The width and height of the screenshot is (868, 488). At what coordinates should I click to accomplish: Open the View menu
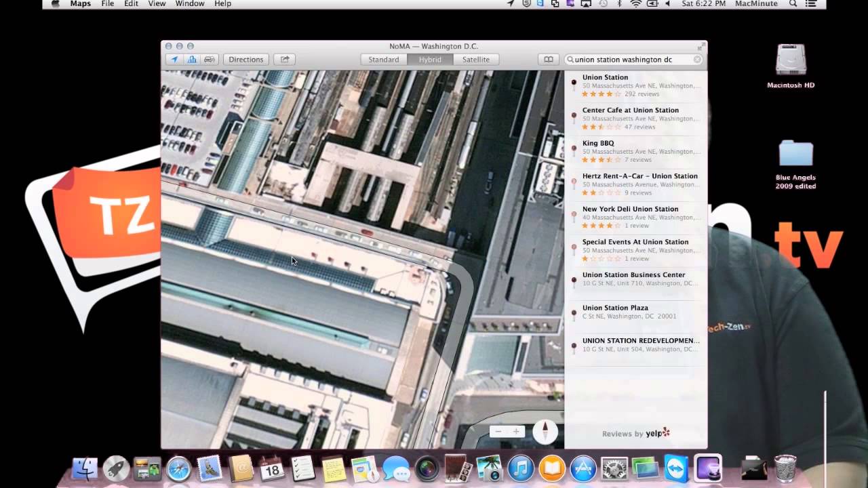coord(157,4)
